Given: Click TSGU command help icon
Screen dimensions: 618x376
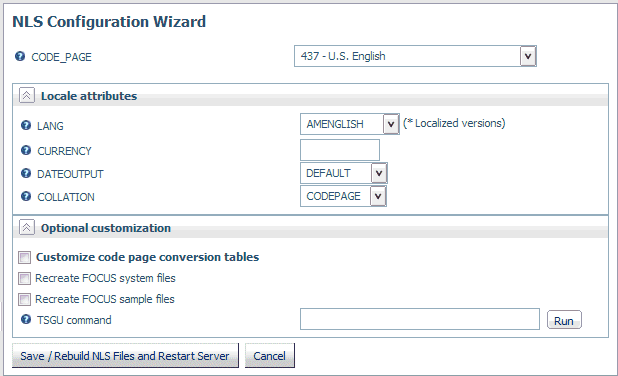Looking at the screenshot, I should tap(26, 319).
